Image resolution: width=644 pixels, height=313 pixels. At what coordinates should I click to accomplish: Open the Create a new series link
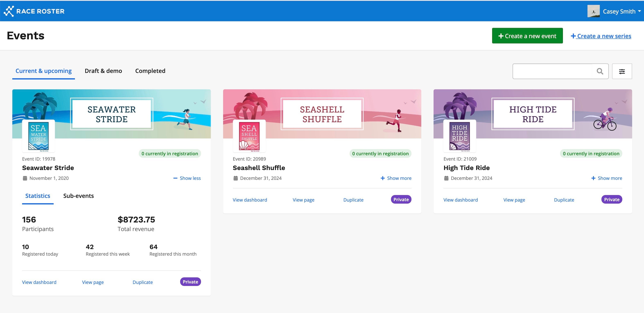pyautogui.click(x=601, y=36)
